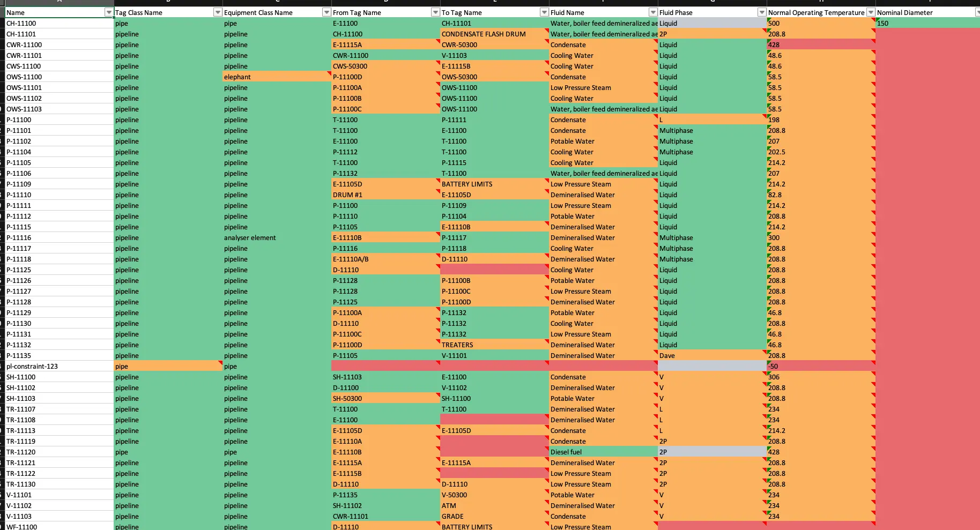Viewport: 980px width, 530px height.
Task: Select the 'Diesel fuel' fluid name cell
Action: [x=603, y=452]
